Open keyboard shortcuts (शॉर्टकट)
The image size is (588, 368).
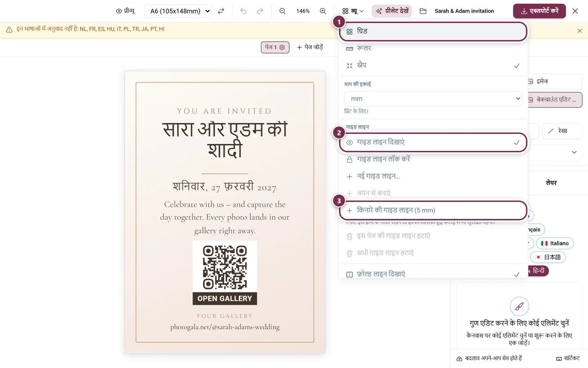pyautogui.click(x=568, y=358)
